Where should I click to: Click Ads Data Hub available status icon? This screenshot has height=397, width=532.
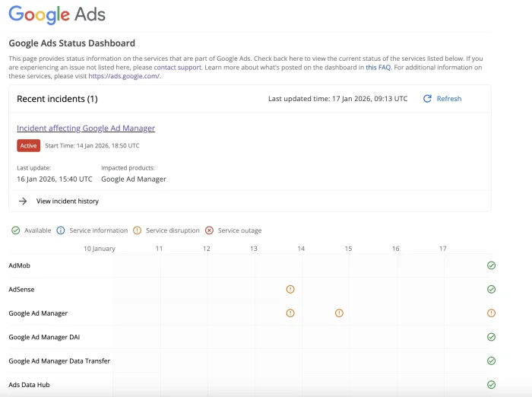click(491, 384)
